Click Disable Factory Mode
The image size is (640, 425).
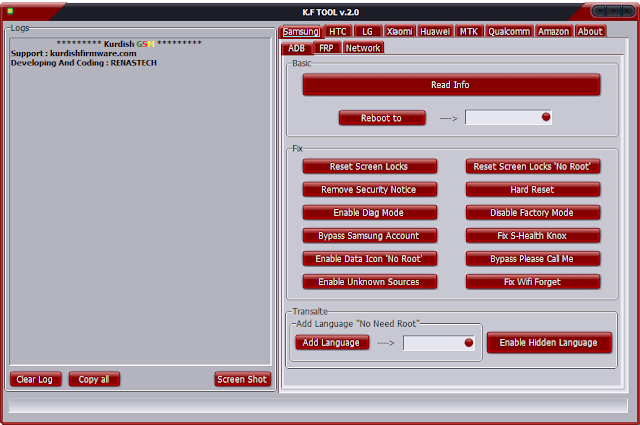533,213
